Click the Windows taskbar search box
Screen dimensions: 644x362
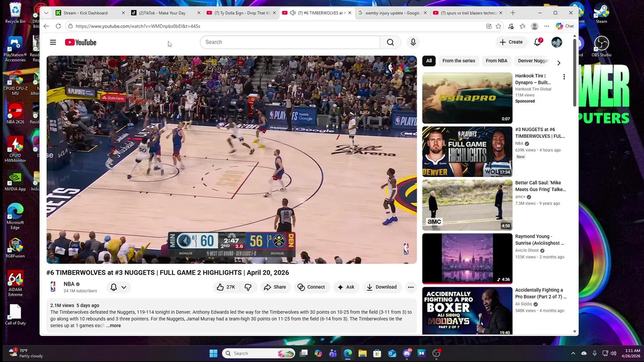pyautogui.click(x=259, y=353)
